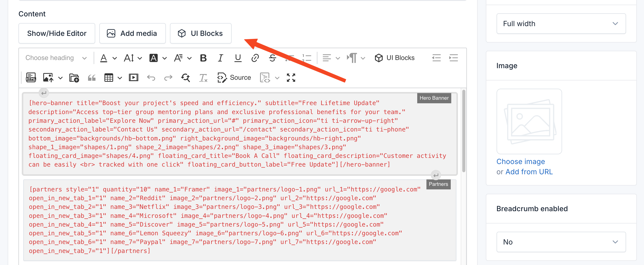Enter fullscreen editor mode

291,77
